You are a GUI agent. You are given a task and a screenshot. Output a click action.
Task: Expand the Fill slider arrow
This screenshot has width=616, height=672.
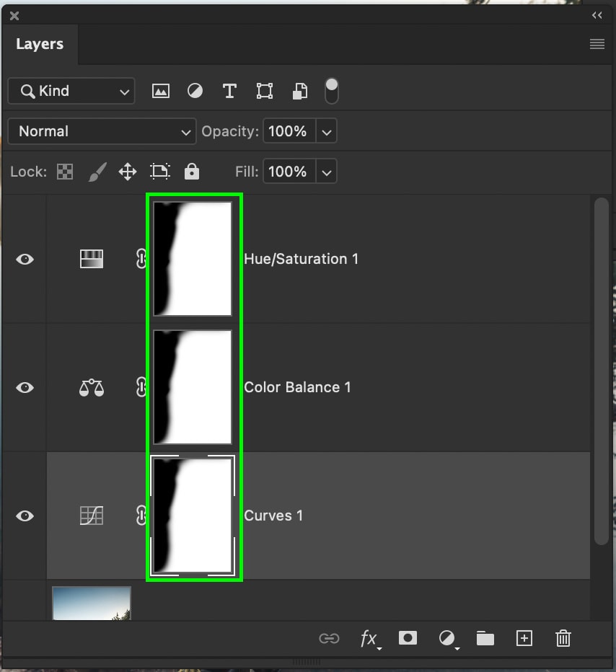coord(327,172)
